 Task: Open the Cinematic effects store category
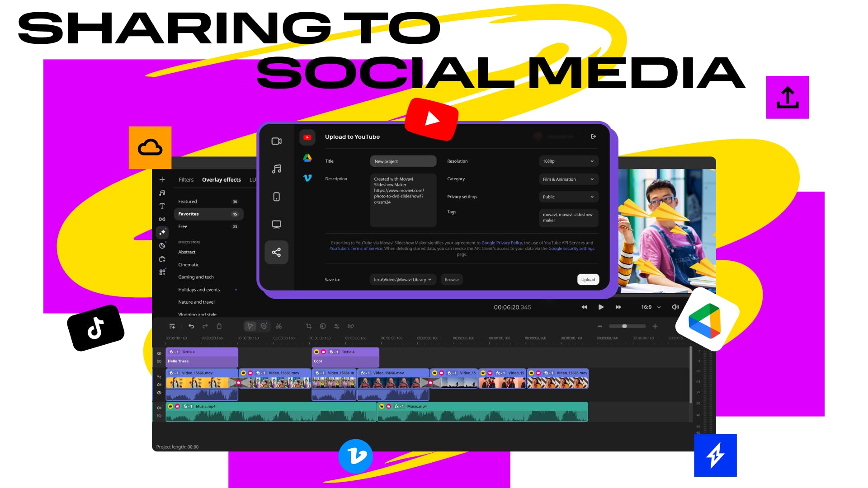point(189,265)
